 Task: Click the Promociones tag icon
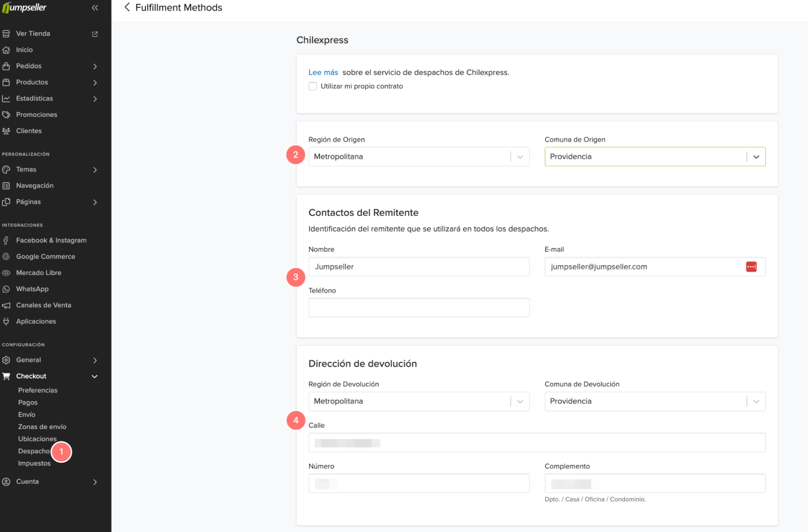(6, 114)
